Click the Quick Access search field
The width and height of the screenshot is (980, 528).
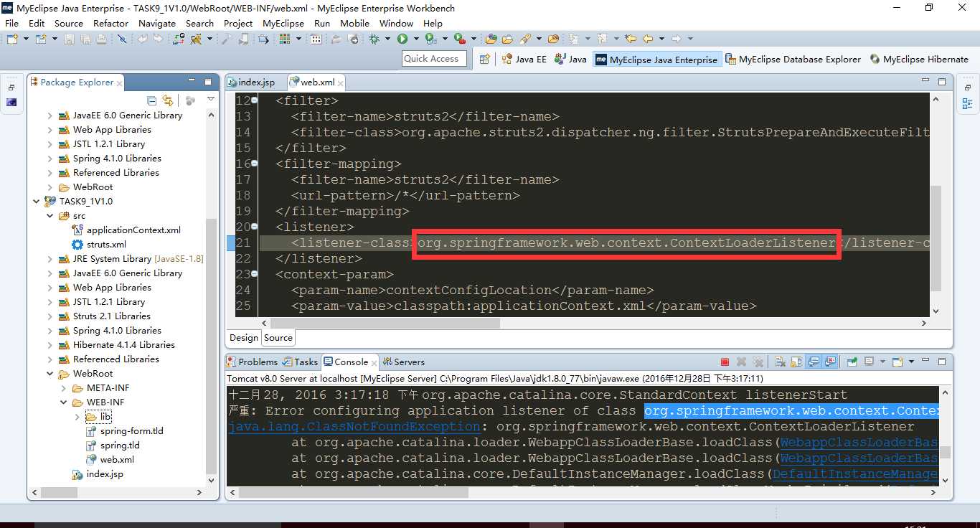pyautogui.click(x=434, y=59)
